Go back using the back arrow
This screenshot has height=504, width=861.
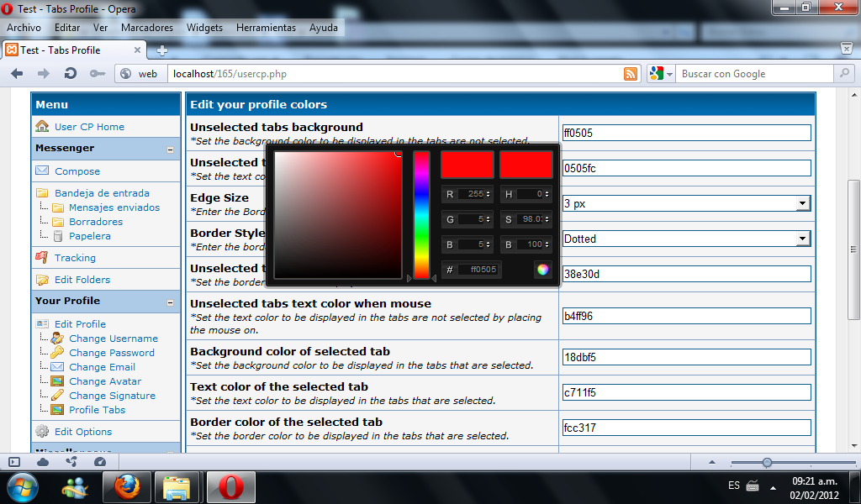click(17, 74)
